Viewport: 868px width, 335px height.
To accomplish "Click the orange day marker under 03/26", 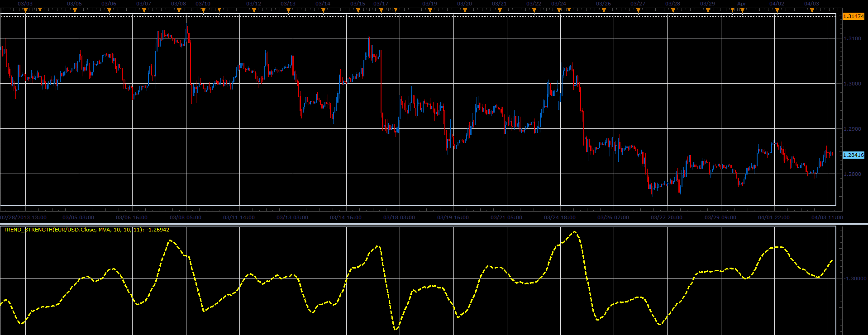I will [x=603, y=10].
